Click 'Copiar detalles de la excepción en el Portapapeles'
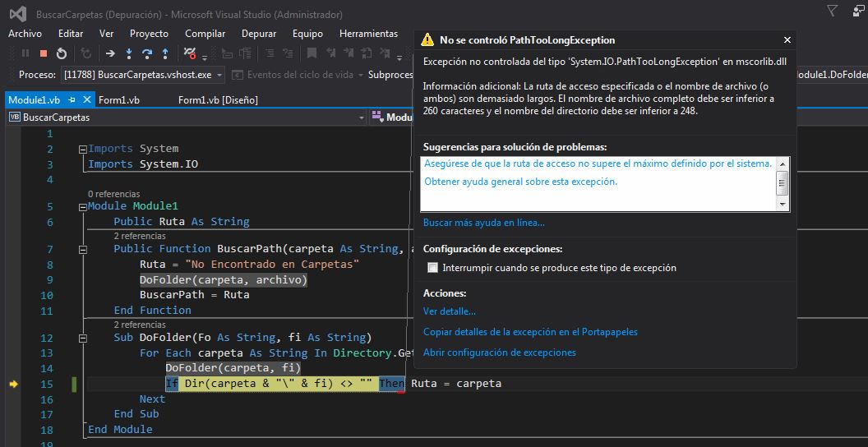 [530, 332]
